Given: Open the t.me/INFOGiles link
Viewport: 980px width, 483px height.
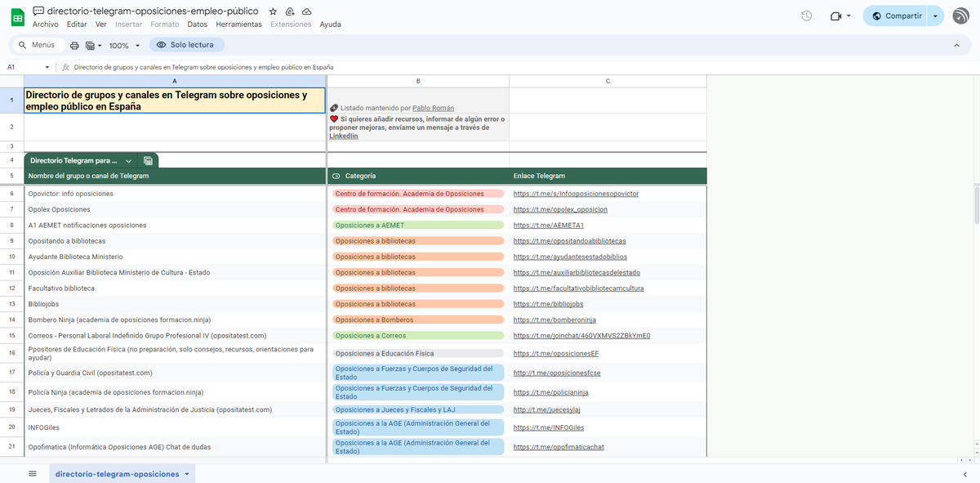Looking at the screenshot, I should pyautogui.click(x=549, y=427).
